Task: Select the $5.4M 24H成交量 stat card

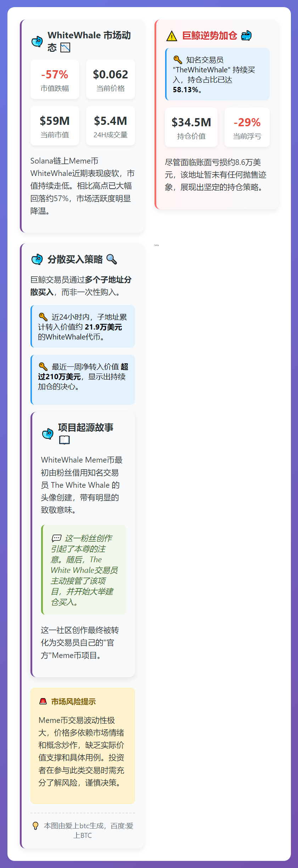Action: click(111, 126)
